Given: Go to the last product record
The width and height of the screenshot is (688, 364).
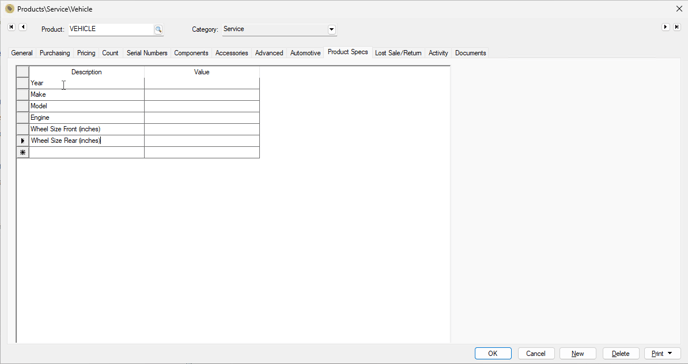Looking at the screenshot, I should point(677,27).
